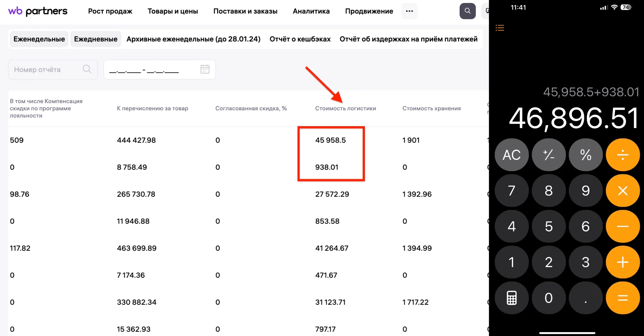Tap the multiply operator key
The height and width of the screenshot is (336, 644).
click(x=623, y=191)
